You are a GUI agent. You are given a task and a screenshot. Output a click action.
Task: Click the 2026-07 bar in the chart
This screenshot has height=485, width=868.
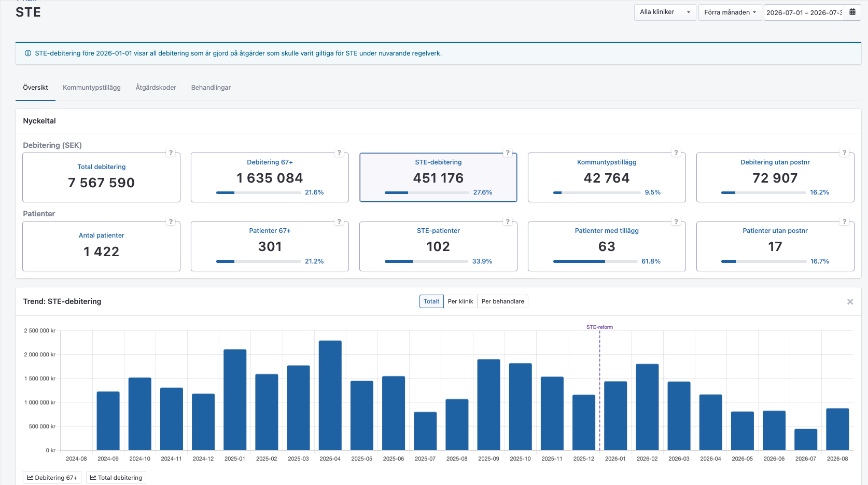(x=806, y=439)
